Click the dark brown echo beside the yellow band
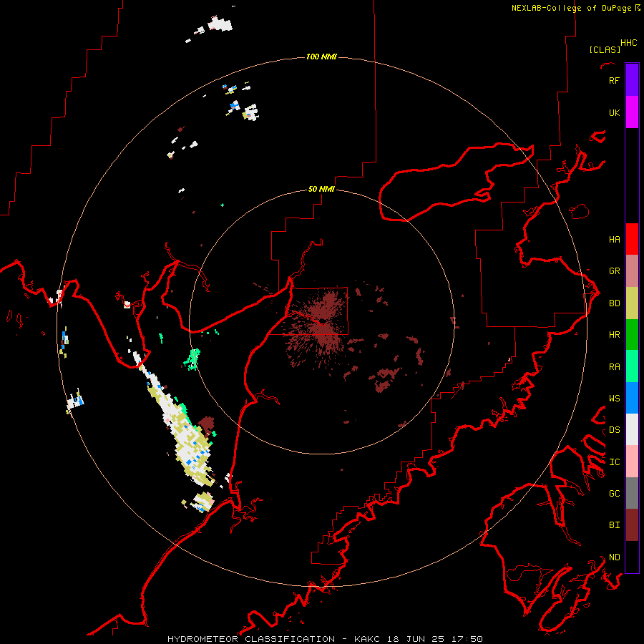The width and height of the screenshot is (644, 644). click(207, 424)
